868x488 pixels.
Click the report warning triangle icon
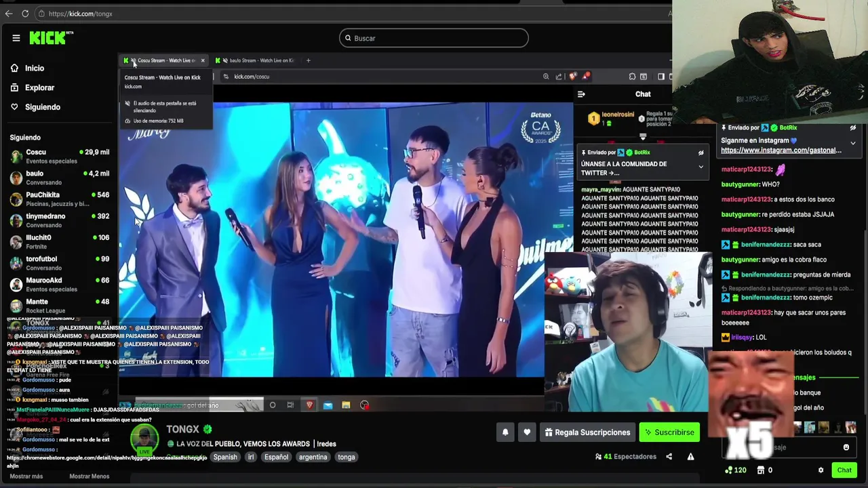coord(690,457)
